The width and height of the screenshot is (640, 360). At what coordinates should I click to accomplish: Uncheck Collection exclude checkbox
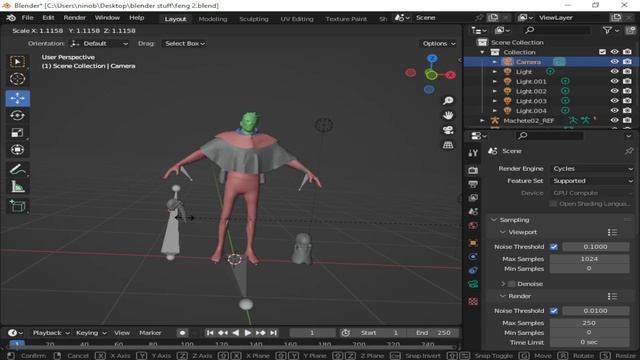[602, 52]
